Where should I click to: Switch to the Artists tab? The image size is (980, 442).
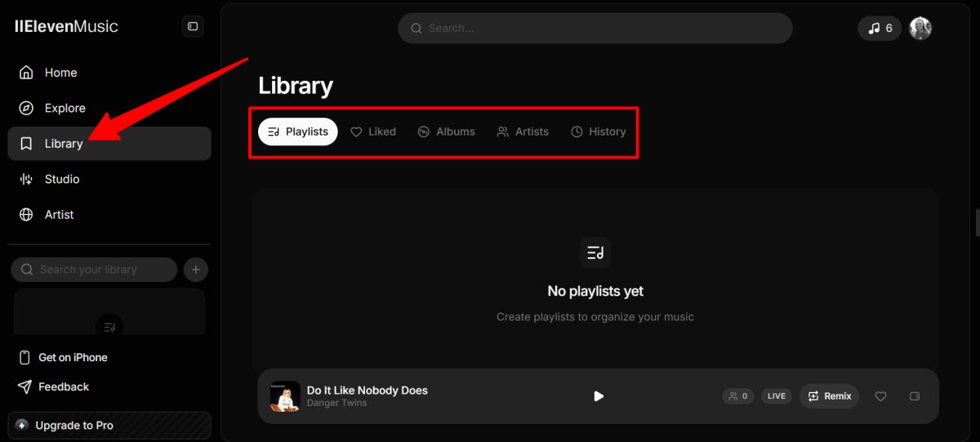tap(523, 132)
